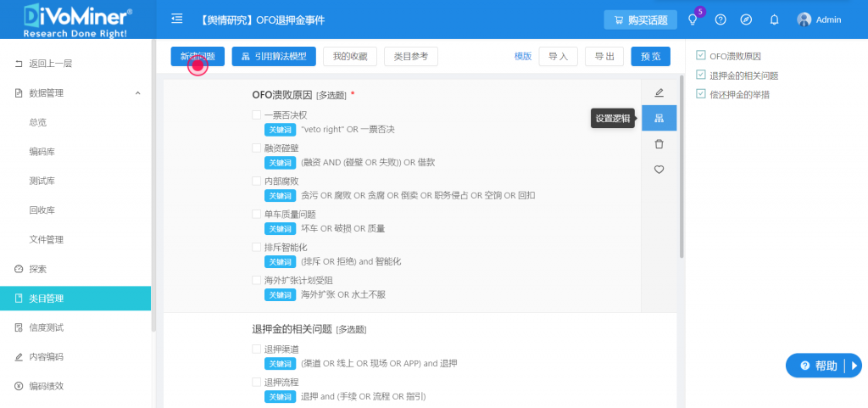Click the 模版 link
The image size is (868, 408).
pyautogui.click(x=522, y=56)
